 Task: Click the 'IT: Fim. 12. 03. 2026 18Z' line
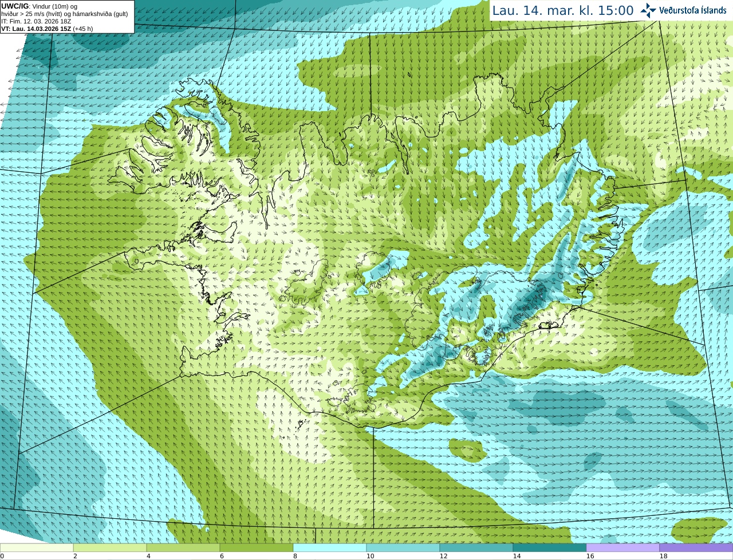tap(36, 21)
